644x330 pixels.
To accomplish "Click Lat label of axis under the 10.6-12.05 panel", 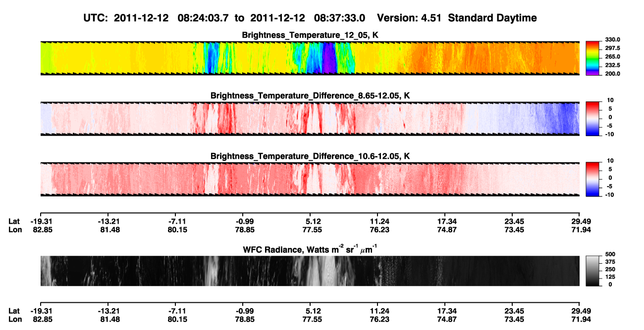I will pyautogui.click(x=14, y=221).
